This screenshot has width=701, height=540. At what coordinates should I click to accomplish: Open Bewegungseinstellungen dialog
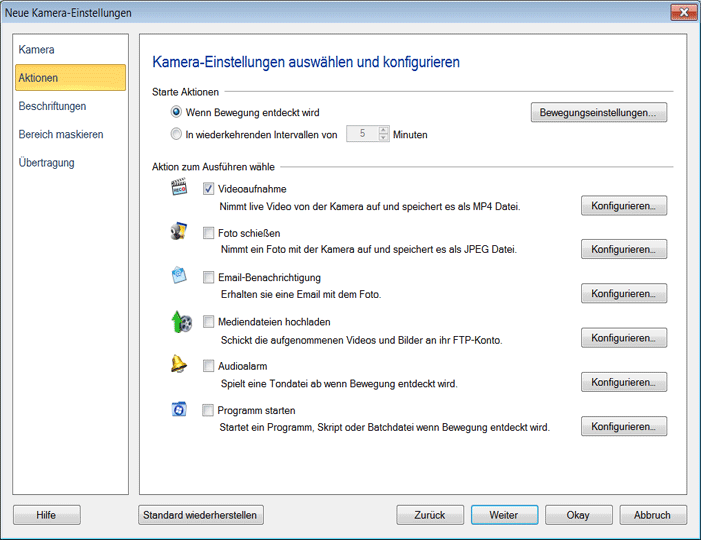pyautogui.click(x=598, y=113)
